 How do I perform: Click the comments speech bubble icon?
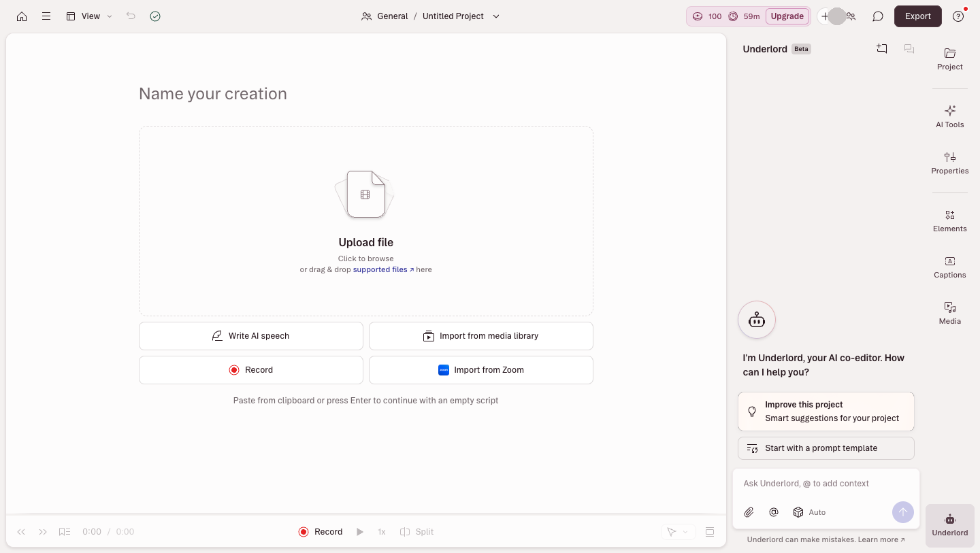878,16
